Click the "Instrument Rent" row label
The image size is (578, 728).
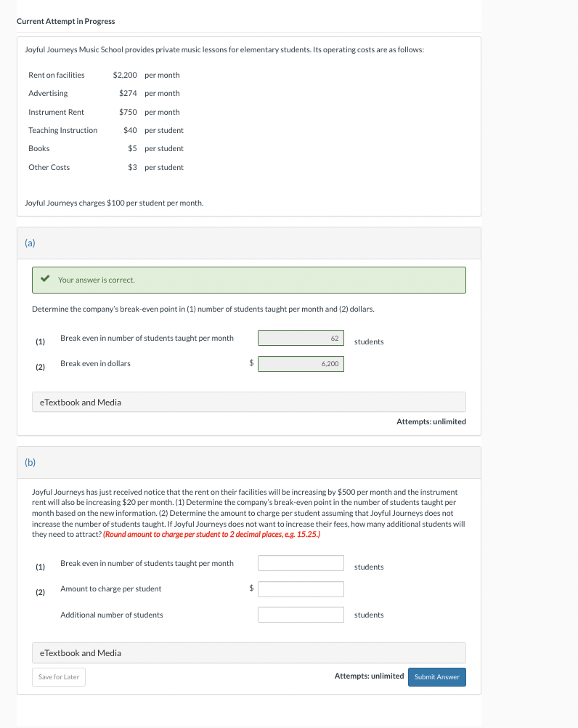point(56,113)
